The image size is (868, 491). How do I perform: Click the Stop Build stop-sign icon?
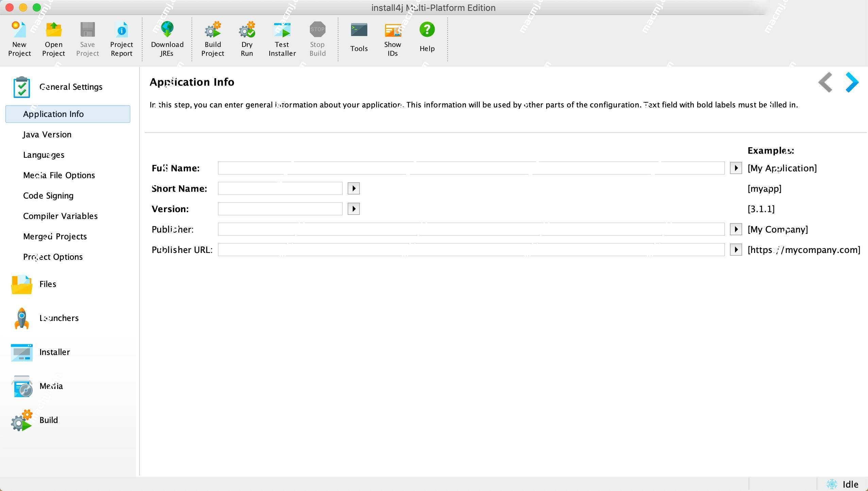[x=318, y=30]
